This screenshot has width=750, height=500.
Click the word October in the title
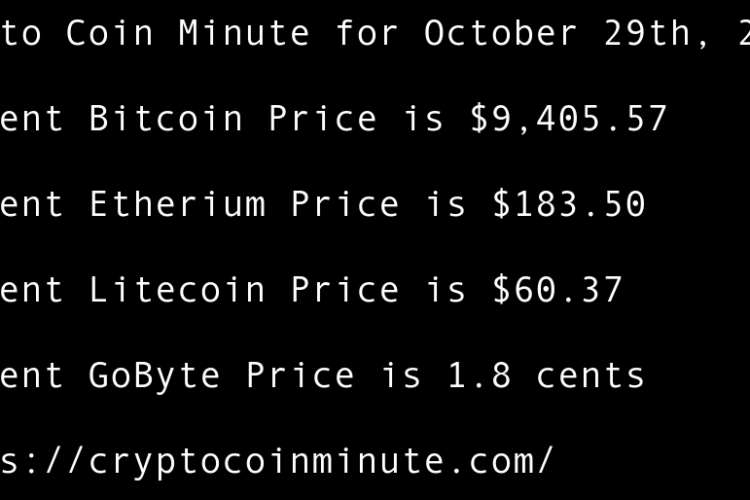[x=501, y=34]
